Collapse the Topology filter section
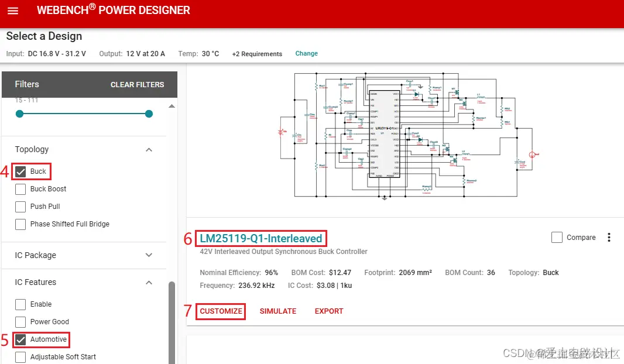 point(149,150)
